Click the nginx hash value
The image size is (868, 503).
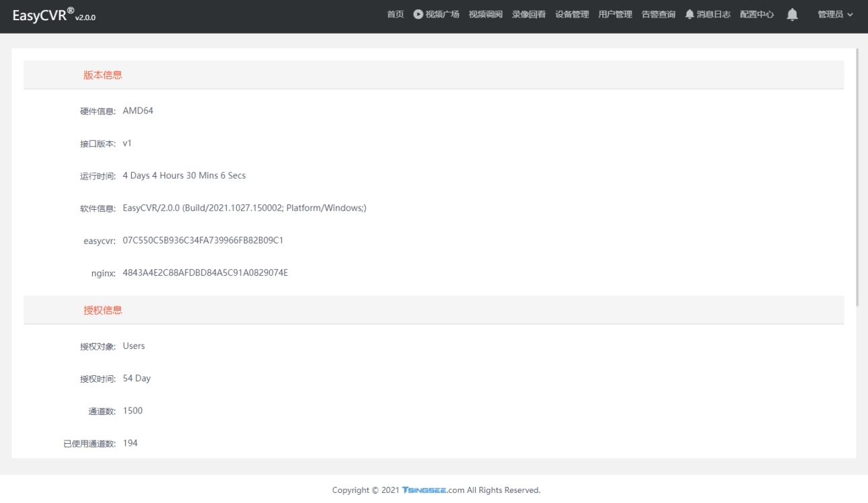coord(205,273)
